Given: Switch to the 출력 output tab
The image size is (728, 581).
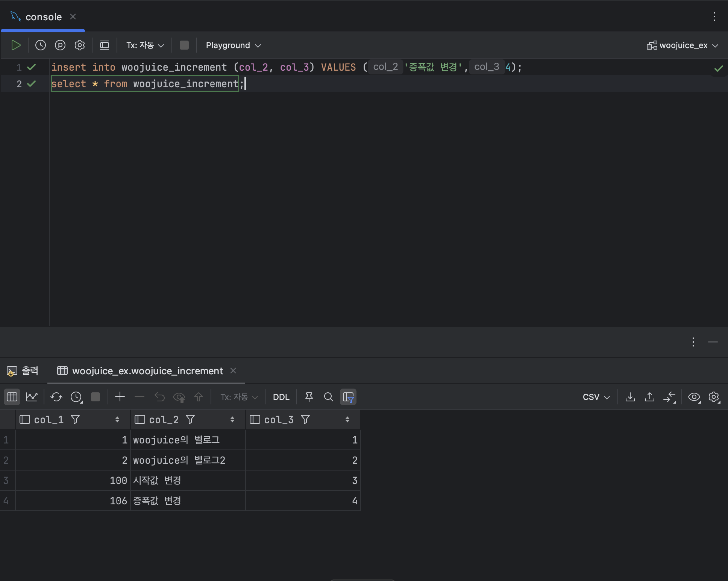Looking at the screenshot, I should point(23,371).
